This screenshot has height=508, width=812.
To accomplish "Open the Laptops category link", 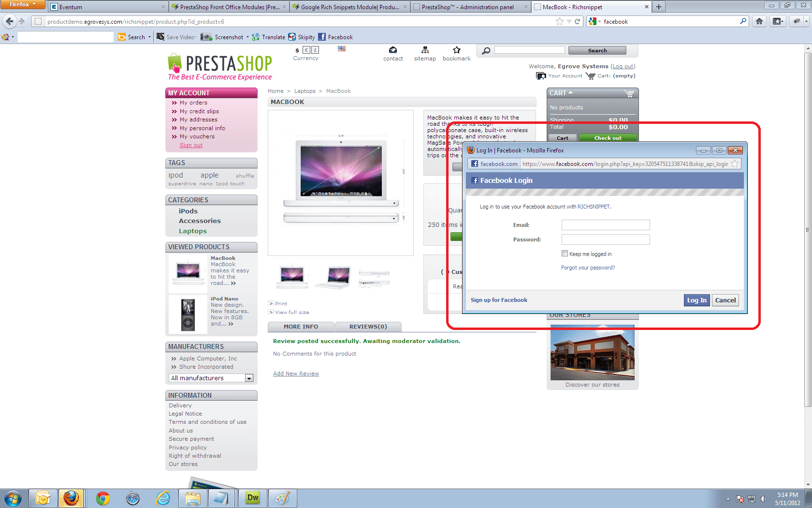I will pyautogui.click(x=192, y=231).
